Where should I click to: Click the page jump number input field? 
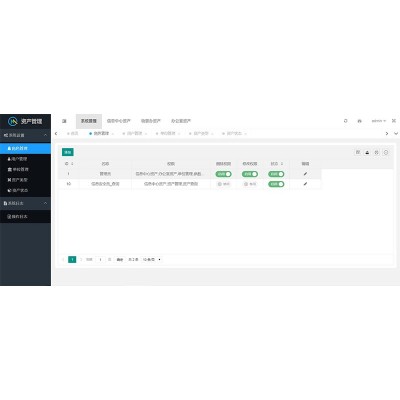coord(100,259)
